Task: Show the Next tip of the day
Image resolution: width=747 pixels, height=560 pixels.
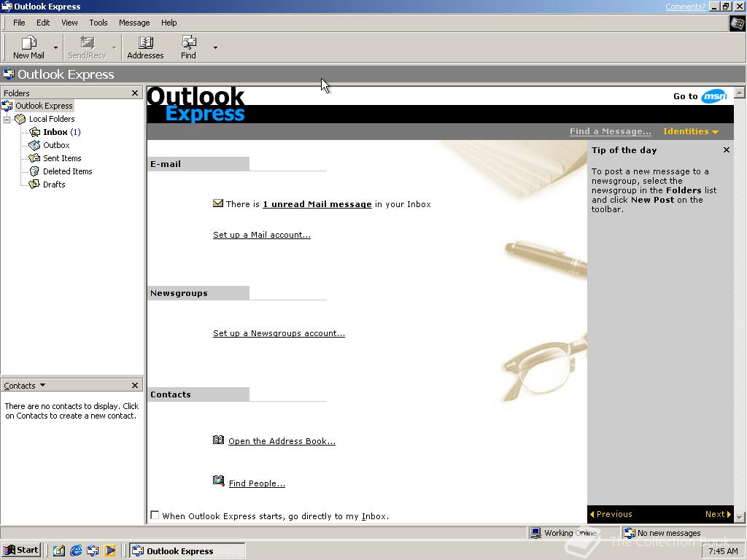Action: click(718, 514)
